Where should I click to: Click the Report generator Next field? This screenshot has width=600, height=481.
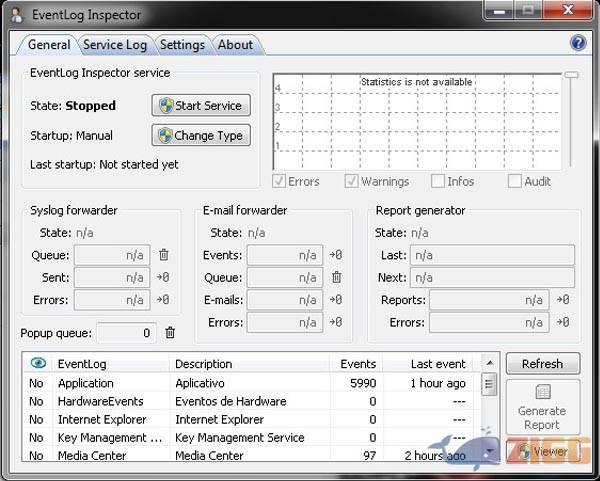(x=492, y=277)
